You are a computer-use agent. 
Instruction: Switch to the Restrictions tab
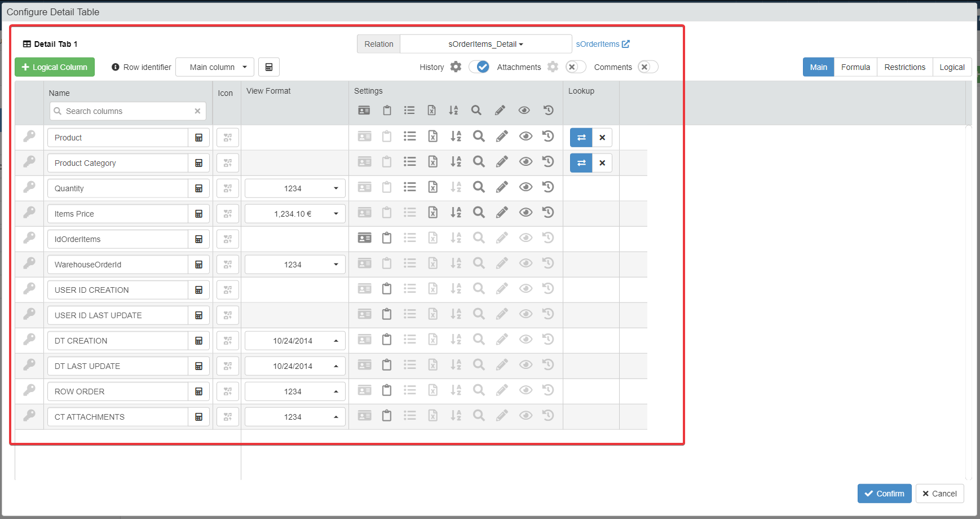pos(904,67)
